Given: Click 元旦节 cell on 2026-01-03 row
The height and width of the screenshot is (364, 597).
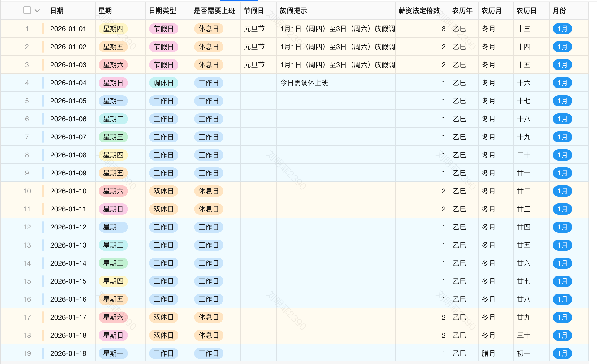Looking at the screenshot, I should 254,65.
